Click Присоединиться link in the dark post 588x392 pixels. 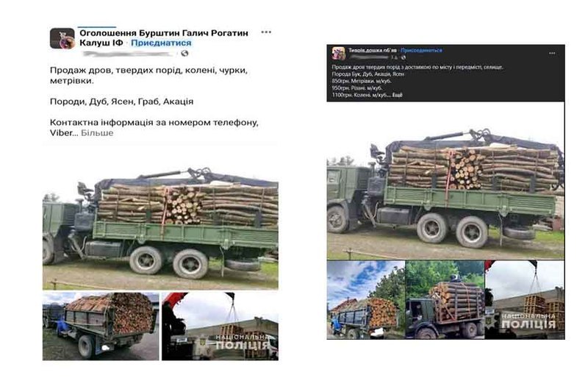click(x=421, y=50)
